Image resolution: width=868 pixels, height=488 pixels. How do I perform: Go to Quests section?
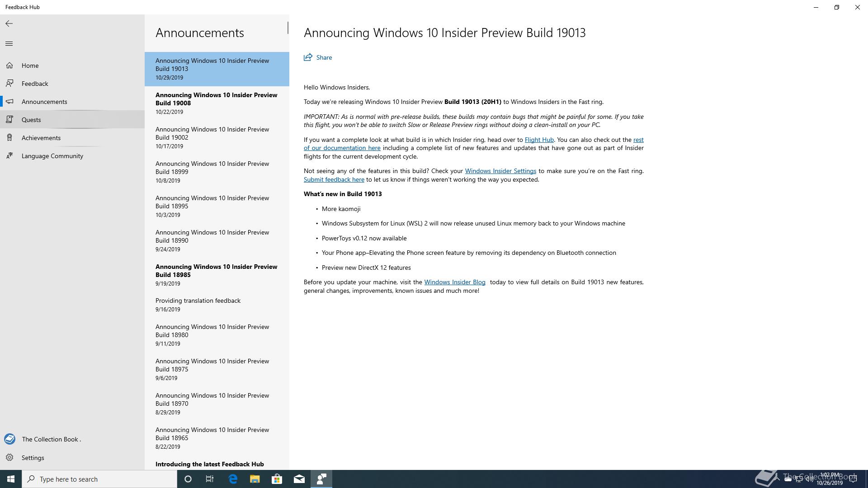coord(31,120)
